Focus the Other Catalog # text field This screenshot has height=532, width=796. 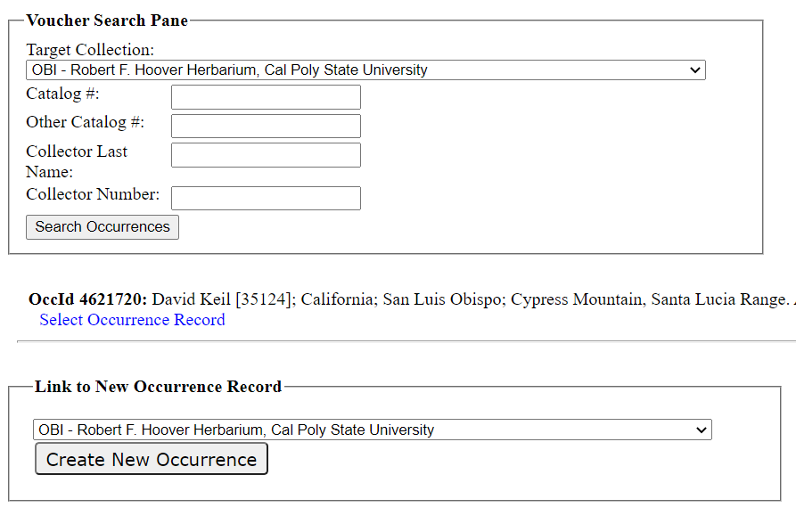click(x=266, y=126)
